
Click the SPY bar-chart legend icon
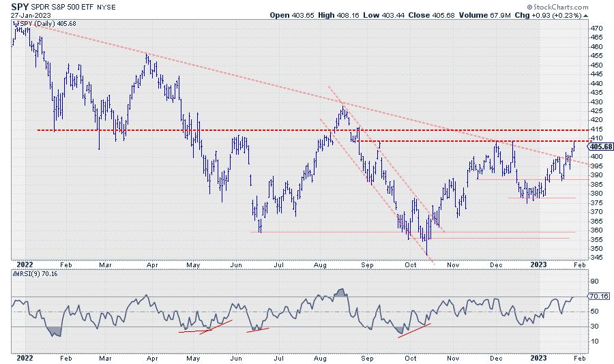pyautogui.click(x=15, y=24)
